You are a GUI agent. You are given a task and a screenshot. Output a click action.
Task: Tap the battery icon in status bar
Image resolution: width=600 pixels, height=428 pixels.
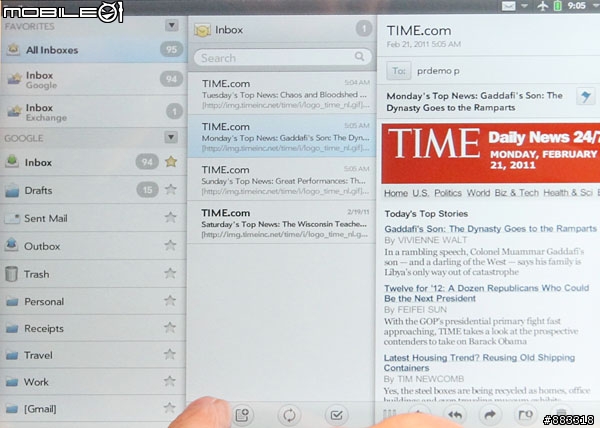pos(558,6)
